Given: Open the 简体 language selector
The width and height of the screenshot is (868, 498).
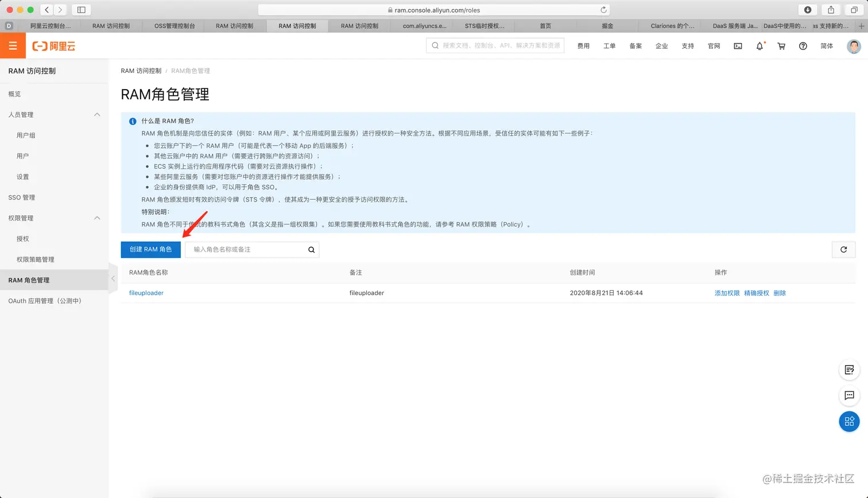Looking at the screenshot, I should [827, 46].
